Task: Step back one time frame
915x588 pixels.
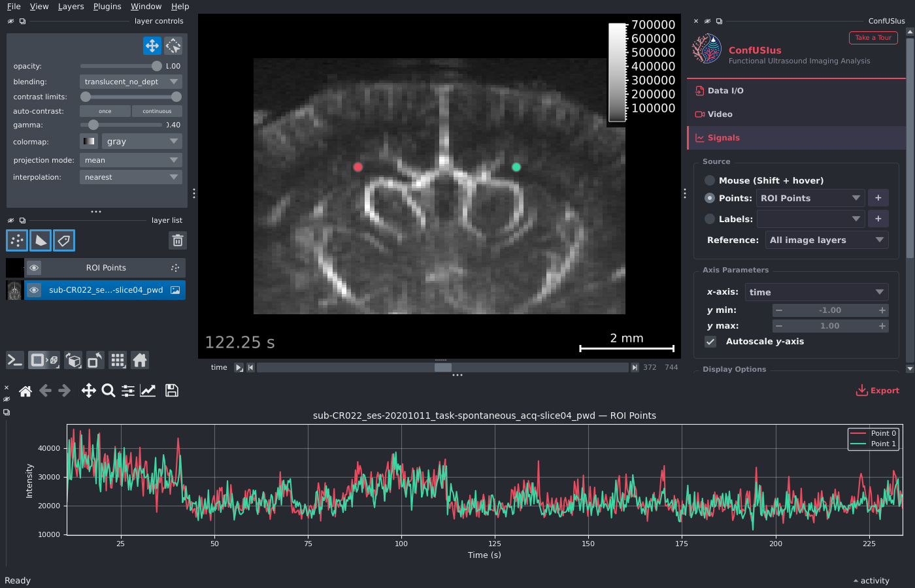Action: coord(250,368)
